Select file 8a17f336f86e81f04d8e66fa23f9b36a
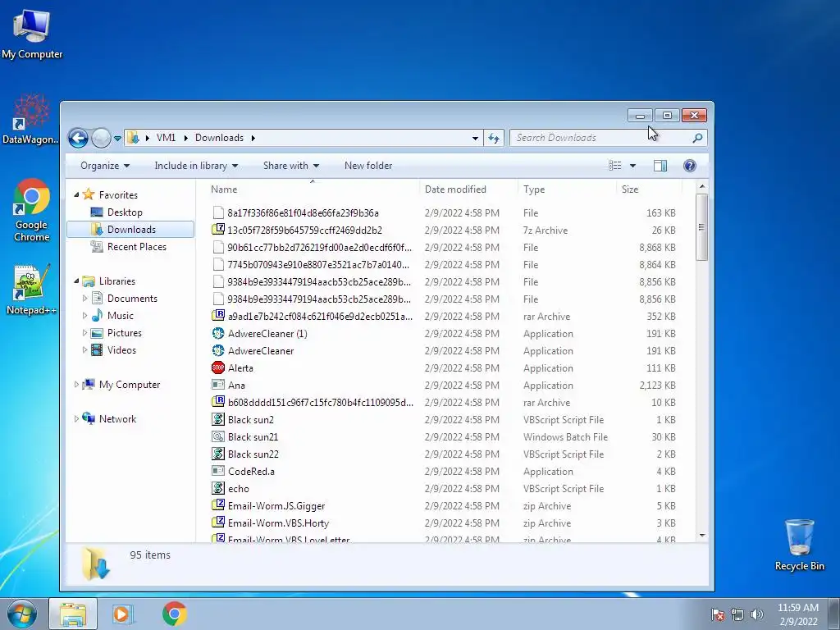840x630 pixels. [303, 212]
